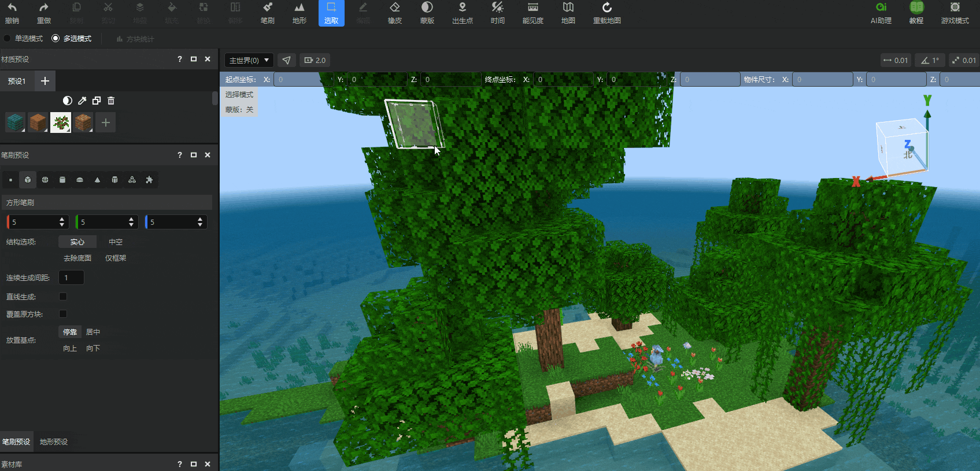The image size is (980, 471).
Task: Select the single-point brush shape
Action: (10, 180)
